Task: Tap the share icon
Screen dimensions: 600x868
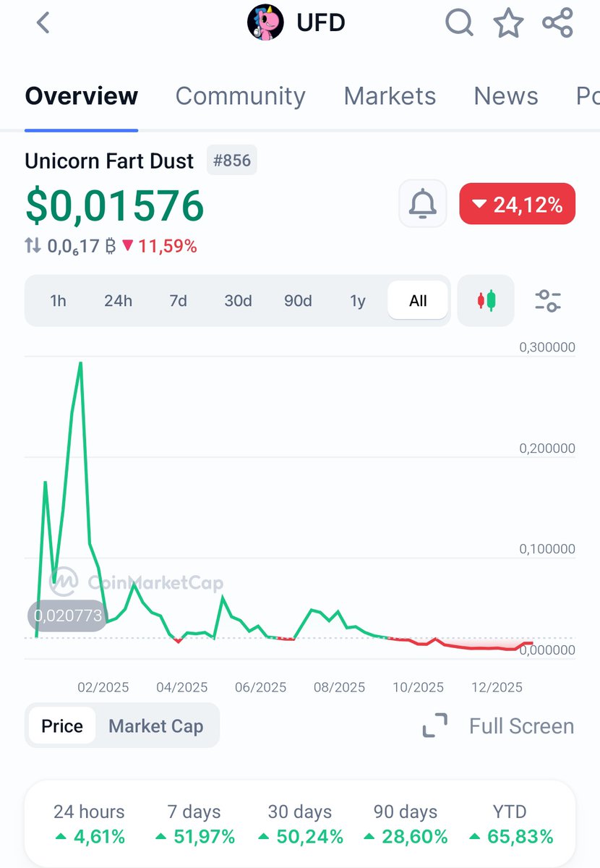Action: pyautogui.click(x=557, y=23)
